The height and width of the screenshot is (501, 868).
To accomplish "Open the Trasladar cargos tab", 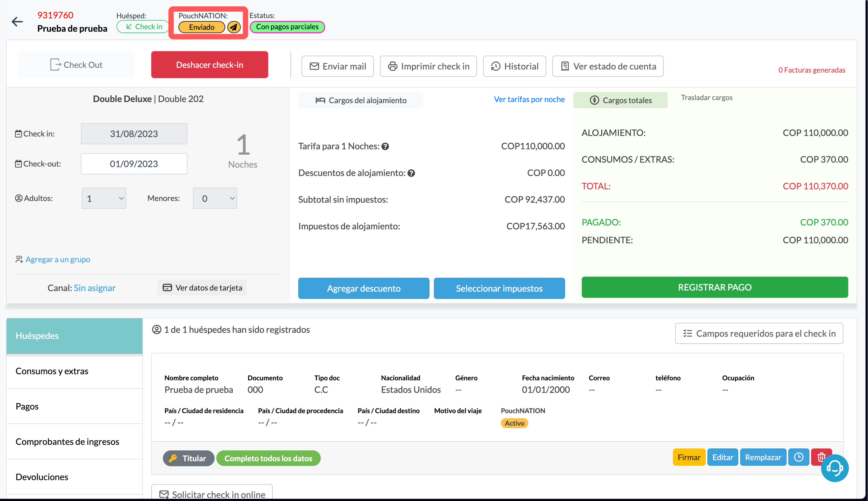I will pyautogui.click(x=707, y=97).
